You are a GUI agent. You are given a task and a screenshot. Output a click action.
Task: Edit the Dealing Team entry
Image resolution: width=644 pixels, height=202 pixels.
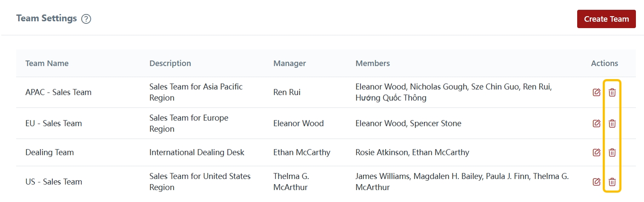tap(596, 152)
